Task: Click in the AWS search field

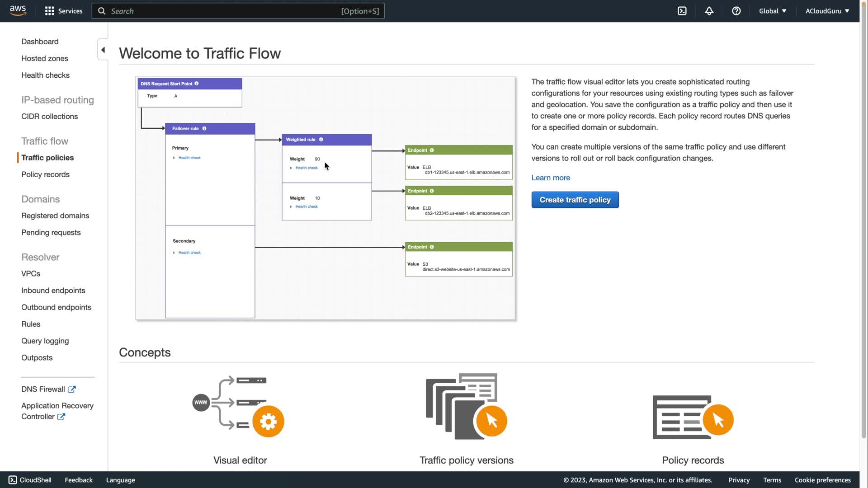Action: pos(226,11)
